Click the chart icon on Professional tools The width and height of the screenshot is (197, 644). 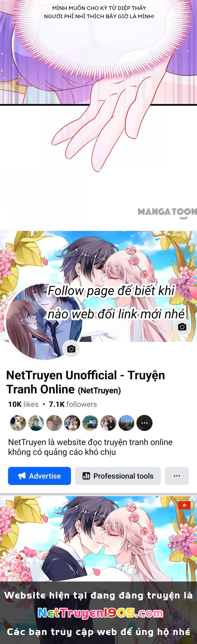[x=86, y=476]
